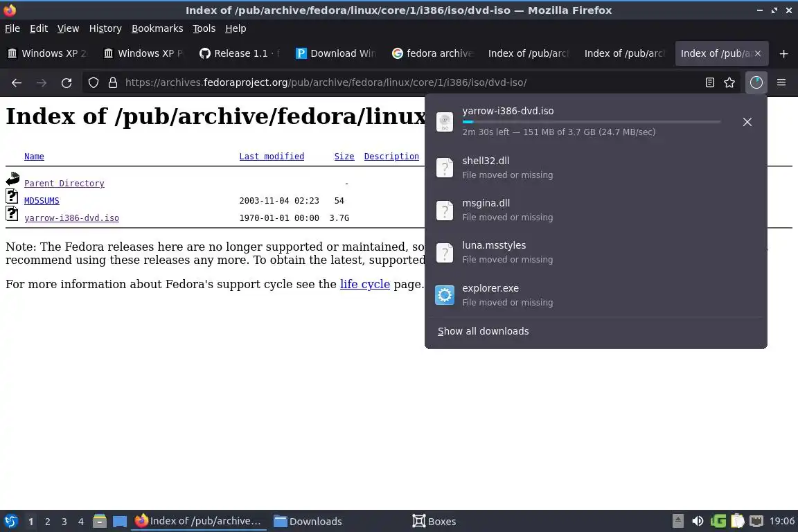The image size is (798, 532).
Task: Open the volume speaker icon in system tray
Action: click(698, 521)
